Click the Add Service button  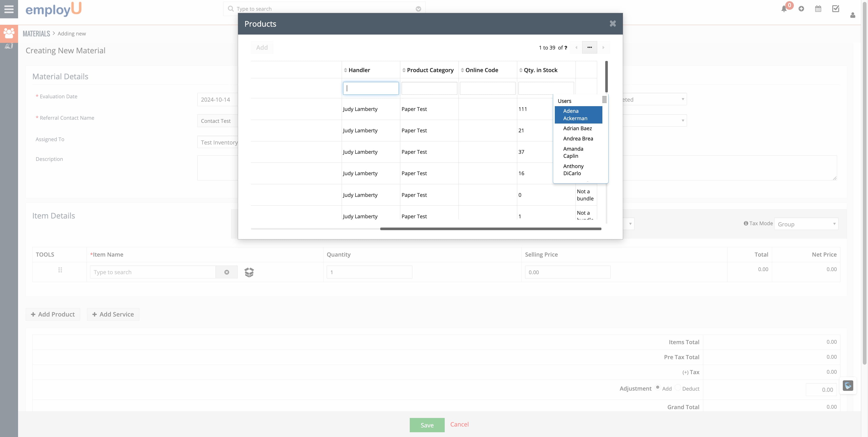113,314
